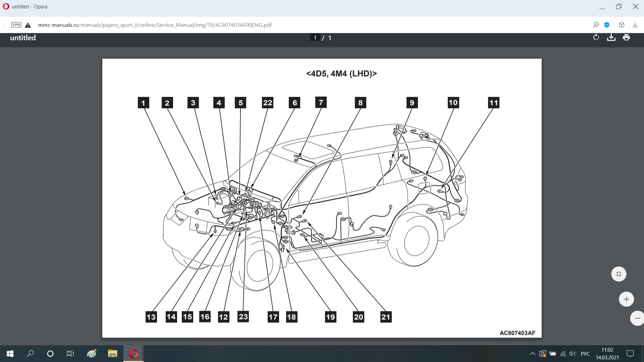Open the taskbar clock and date
This screenshot has height=362, width=644.
click(607, 354)
